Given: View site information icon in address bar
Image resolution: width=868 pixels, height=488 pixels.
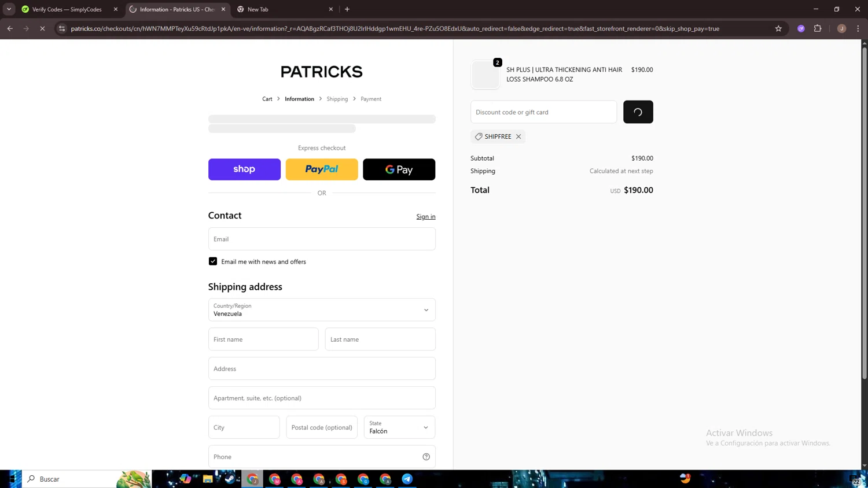Looking at the screenshot, I should (62, 28).
